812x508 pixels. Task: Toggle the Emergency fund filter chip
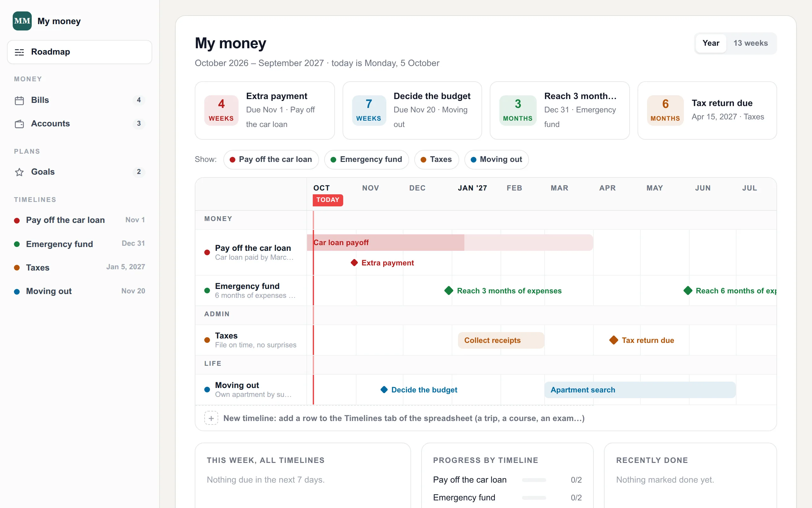tap(366, 160)
